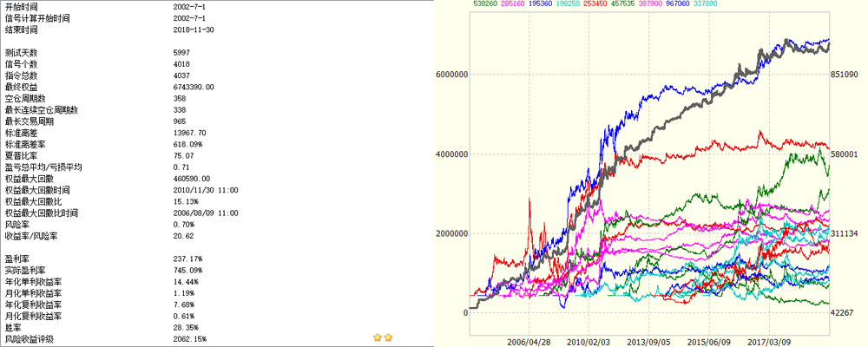Select the 权益最大回撤 value 460590.00
Viewport: 868px width, 347px height.
click(x=192, y=178)
